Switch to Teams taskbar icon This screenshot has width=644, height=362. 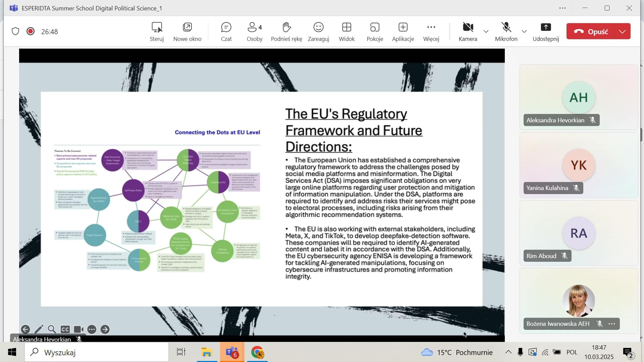click(x=232, y=352)
